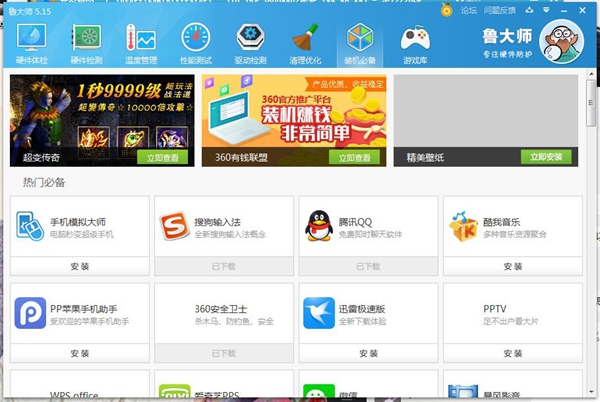Screen dimensions: 600x402
Task: Install 迅雷极速版
Action: point(368,353)
